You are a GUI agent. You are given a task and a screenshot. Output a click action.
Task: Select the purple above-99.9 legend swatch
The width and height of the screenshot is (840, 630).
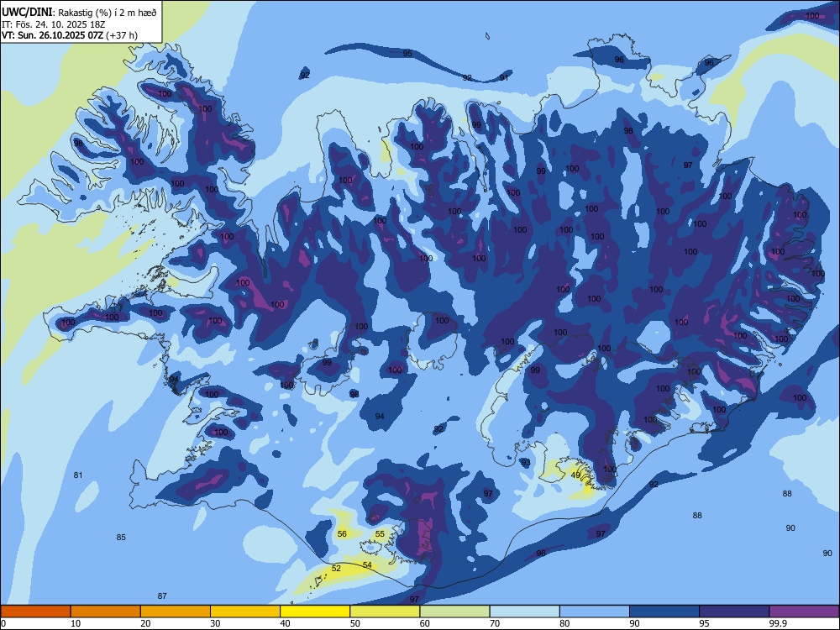point(804,612)
